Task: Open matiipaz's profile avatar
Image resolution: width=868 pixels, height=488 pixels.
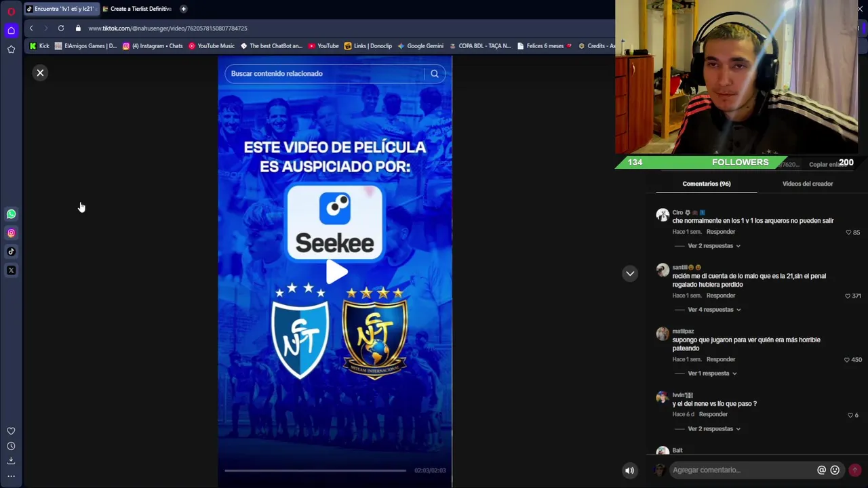Action: [x=663, y=334]
